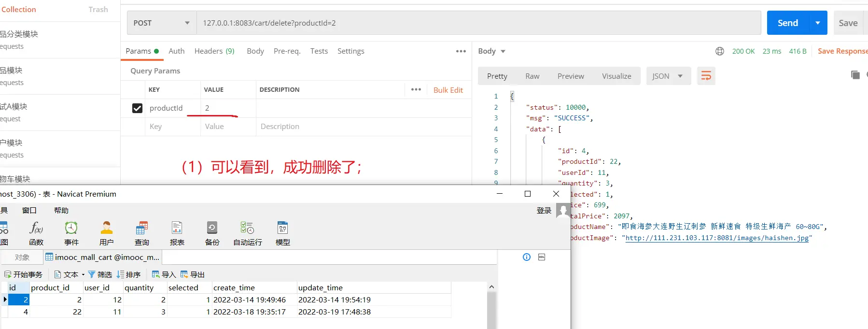Uncheck the productId param checkbox
Viewport: 868px width, 329px height.
pos(137,108)
